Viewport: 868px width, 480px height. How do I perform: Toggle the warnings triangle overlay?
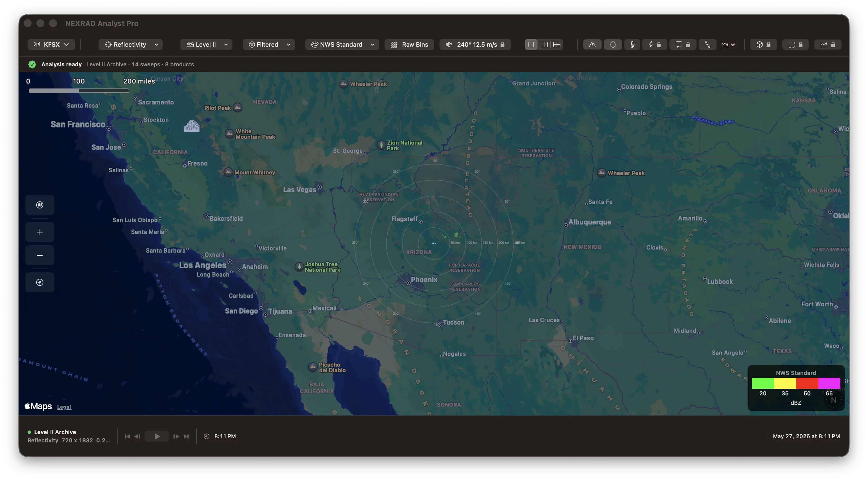tap(592, 45)
